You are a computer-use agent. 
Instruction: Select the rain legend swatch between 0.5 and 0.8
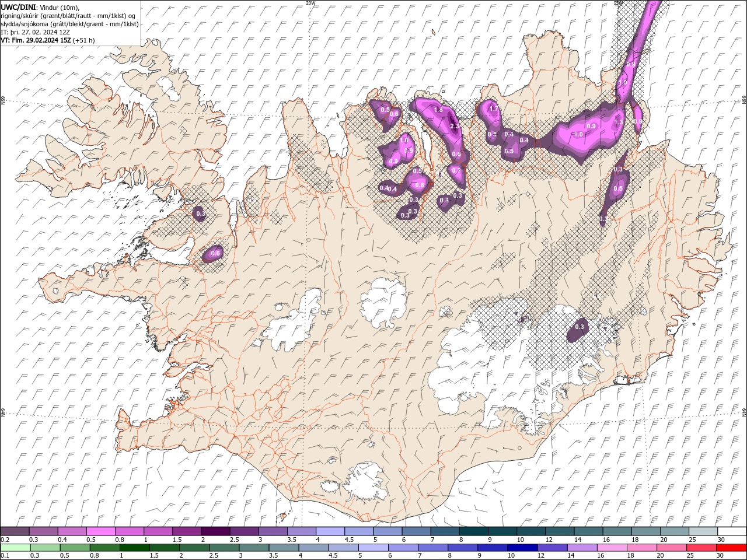pos(75,548)
